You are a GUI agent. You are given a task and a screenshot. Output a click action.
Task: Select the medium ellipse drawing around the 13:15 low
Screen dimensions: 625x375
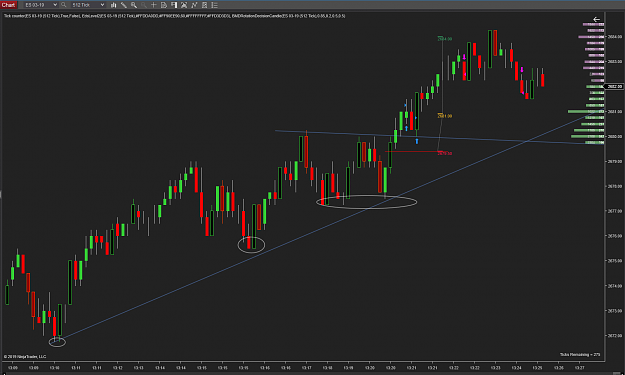tap(251, 244)
